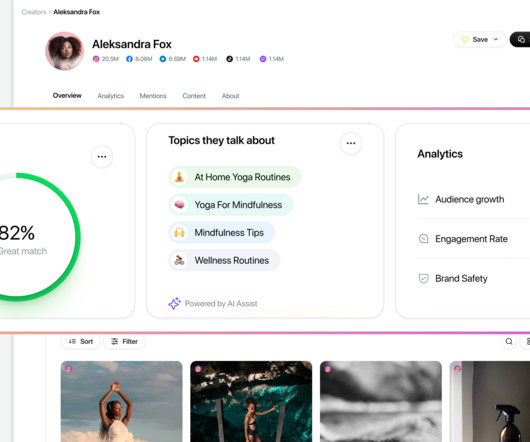Open the Filter options

point(125,341)
